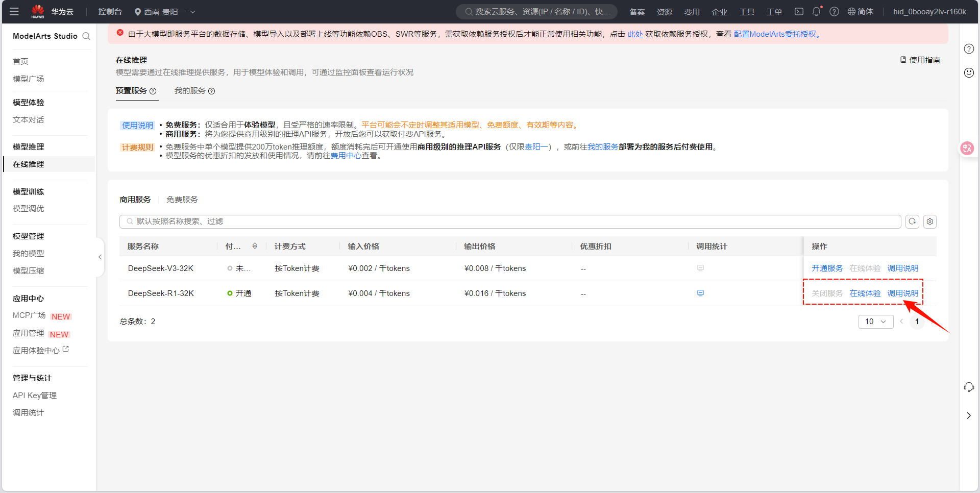Open MCP广场 in sidebar
The height and width of the screenshot is (493, 980).
pyautogui.click(x=29, y=315)
